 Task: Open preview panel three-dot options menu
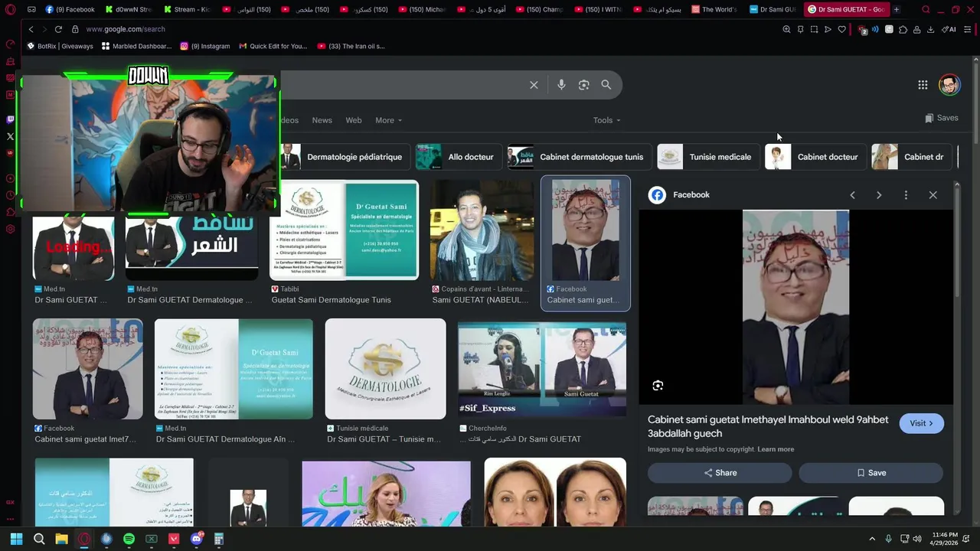[x=906, y=195]
